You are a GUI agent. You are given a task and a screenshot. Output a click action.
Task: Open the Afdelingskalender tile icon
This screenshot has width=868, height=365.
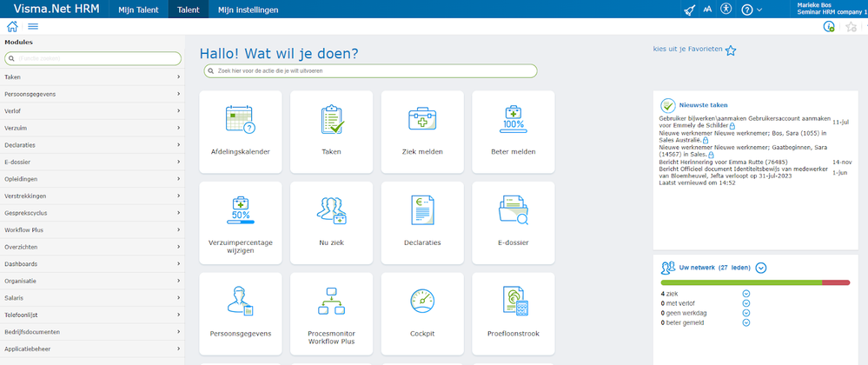click(x=241, y=120)
